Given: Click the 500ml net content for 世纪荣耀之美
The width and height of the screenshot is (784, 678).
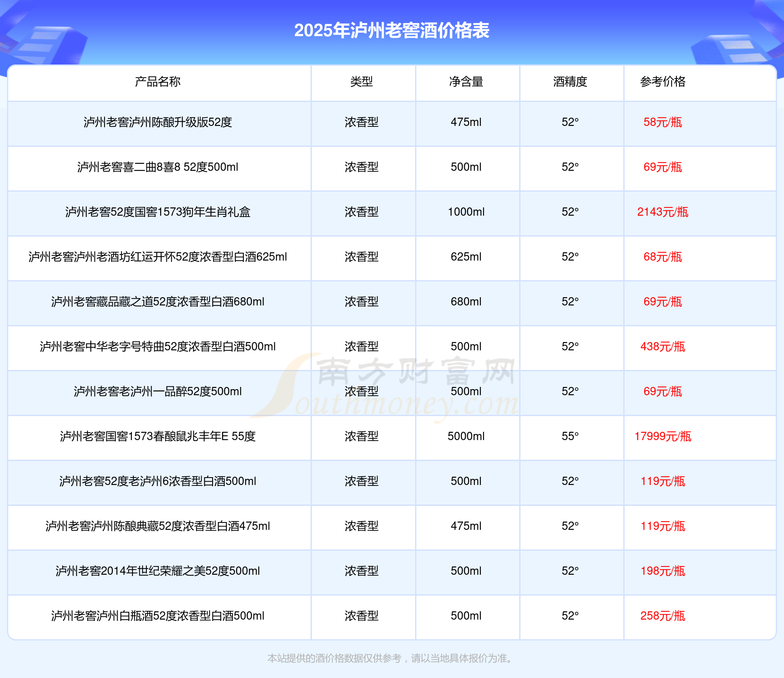Looking at the screenshot, I should [466, 571].
